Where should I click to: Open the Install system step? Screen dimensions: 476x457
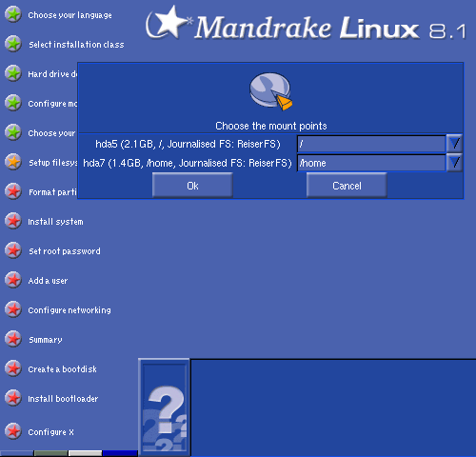(x=55, y=222)
